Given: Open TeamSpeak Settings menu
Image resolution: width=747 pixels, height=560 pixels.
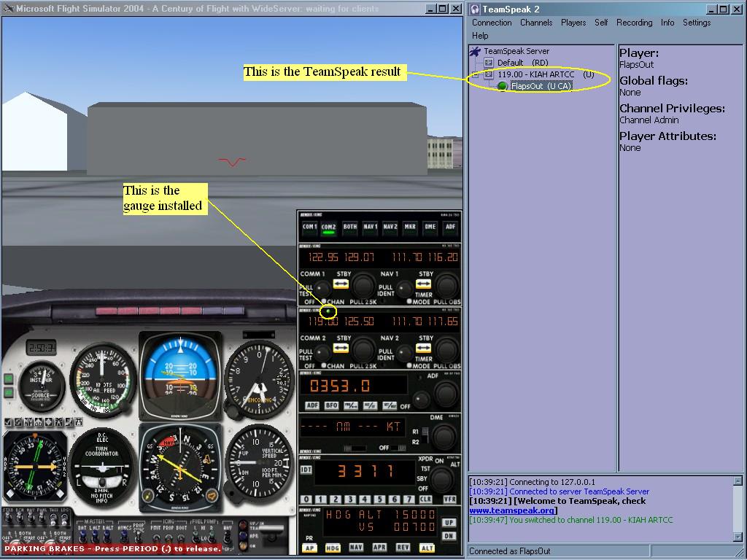Looking at the screenshot, I should coord(697,23).
